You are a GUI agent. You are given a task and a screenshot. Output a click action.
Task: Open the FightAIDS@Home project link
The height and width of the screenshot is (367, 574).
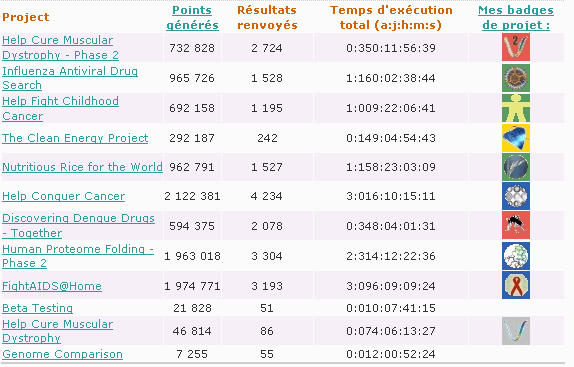52,286
